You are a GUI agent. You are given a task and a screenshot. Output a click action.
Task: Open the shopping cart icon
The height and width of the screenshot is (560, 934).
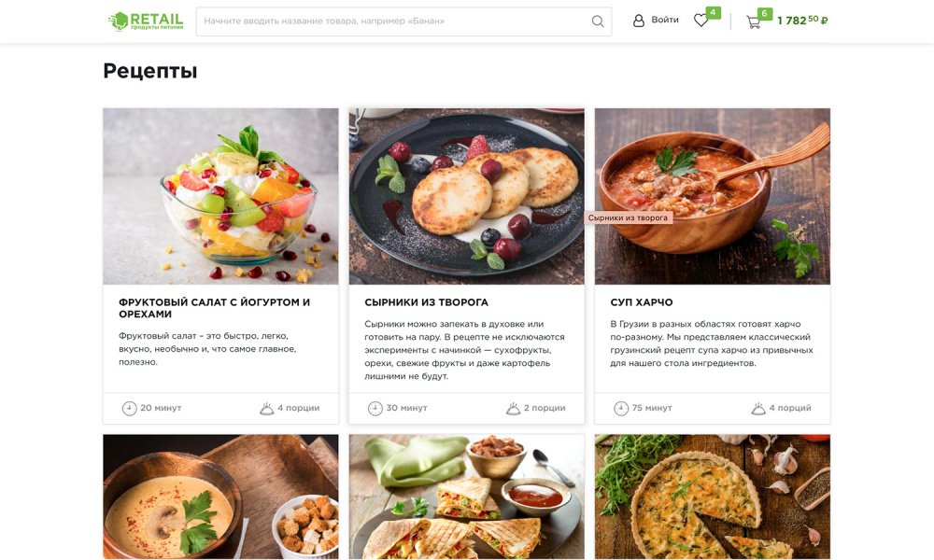pos(753,22)
